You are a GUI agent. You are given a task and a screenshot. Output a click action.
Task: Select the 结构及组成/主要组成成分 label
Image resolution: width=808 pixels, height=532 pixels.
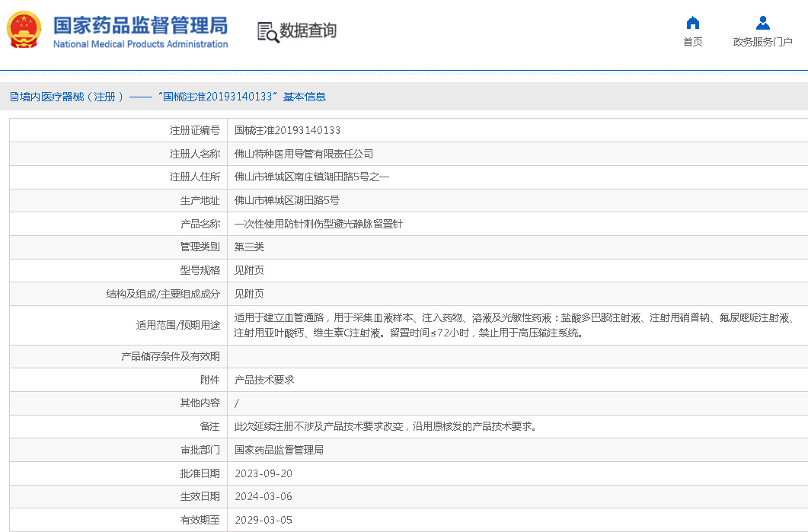[x=163, y=294]
